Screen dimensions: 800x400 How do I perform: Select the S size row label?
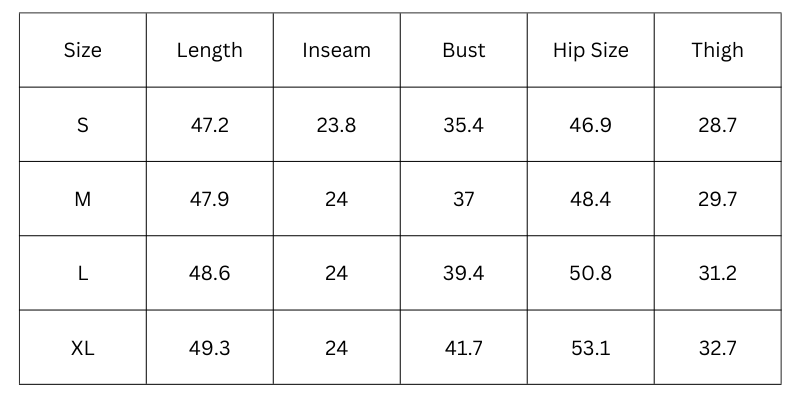(x=83, y=125)
